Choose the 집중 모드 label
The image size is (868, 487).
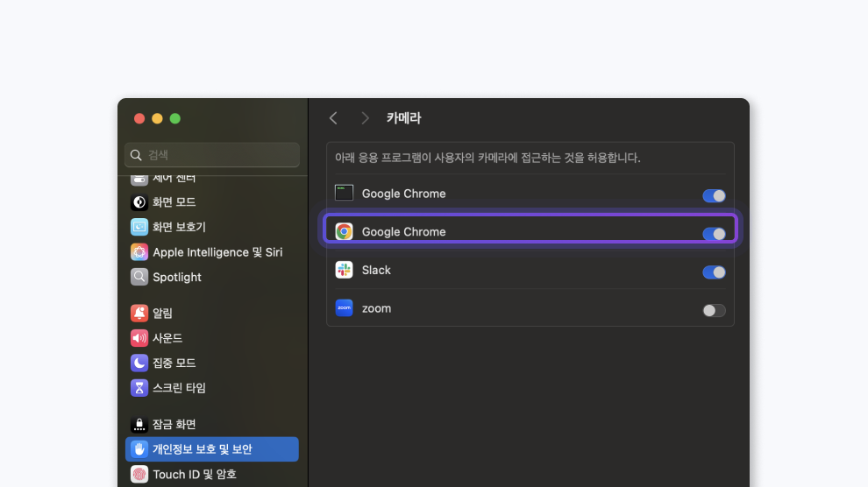174,363
